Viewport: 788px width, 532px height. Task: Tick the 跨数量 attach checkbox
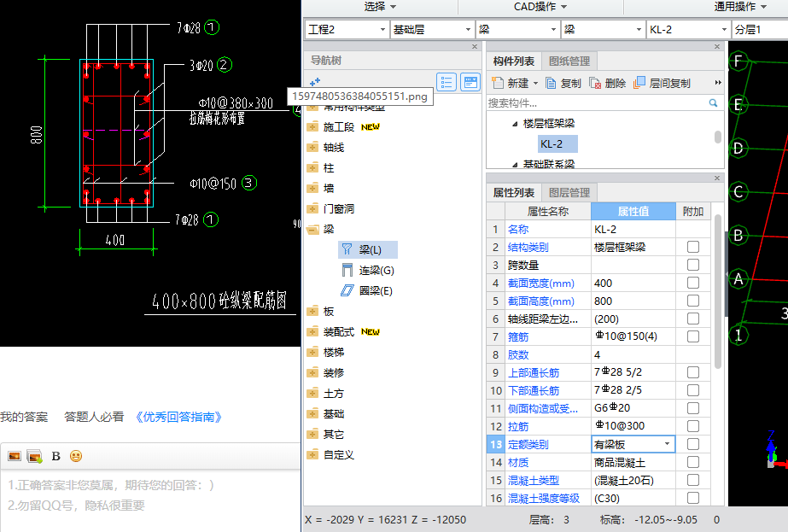[693, 265]
